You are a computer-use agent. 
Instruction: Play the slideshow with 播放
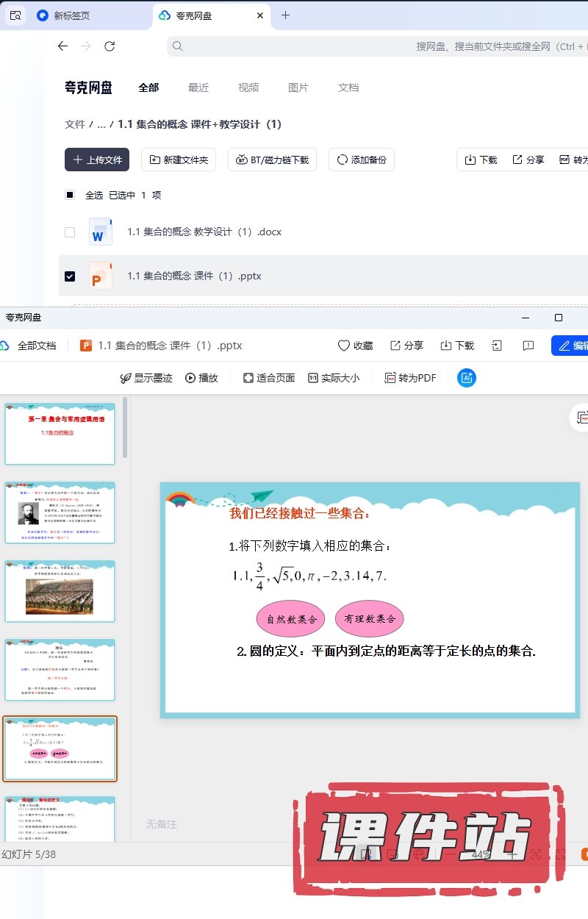[x=201, y=378]
